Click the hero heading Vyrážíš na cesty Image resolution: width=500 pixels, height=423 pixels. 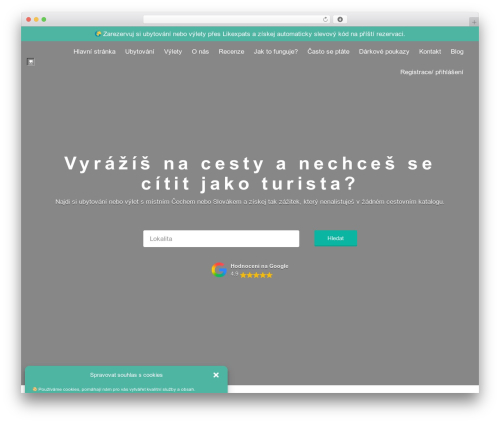[249, 173]
